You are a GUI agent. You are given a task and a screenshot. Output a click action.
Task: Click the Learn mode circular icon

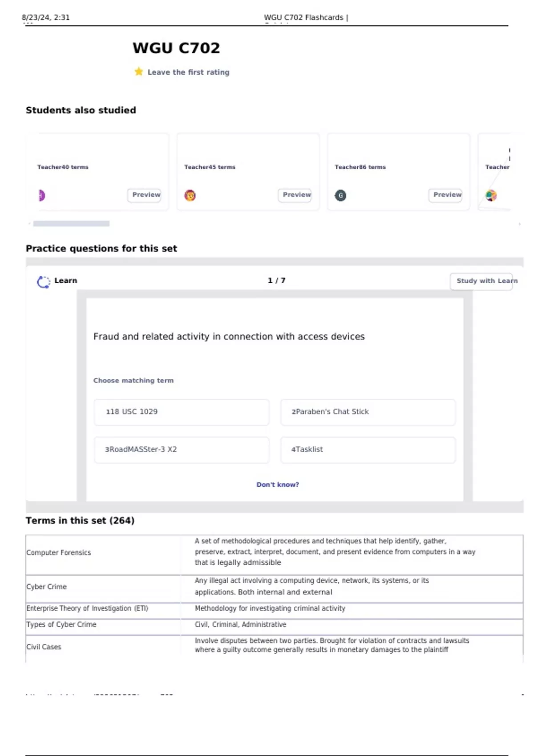[43, 281]
